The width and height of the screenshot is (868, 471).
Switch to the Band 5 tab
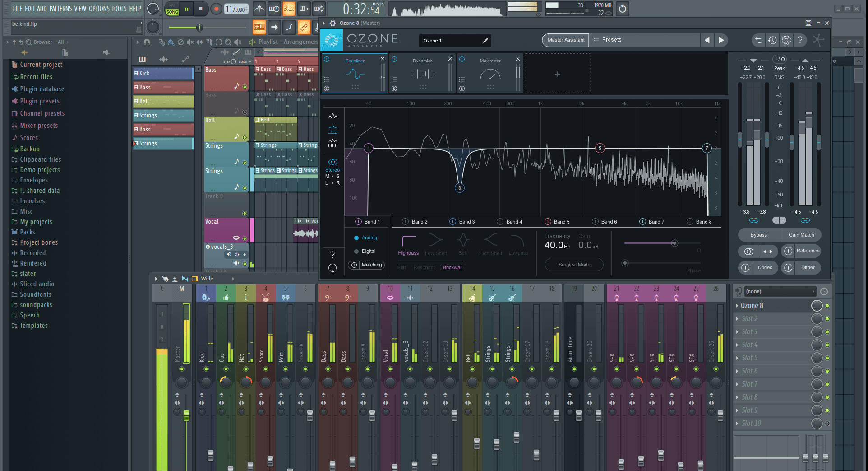point(561,222)
